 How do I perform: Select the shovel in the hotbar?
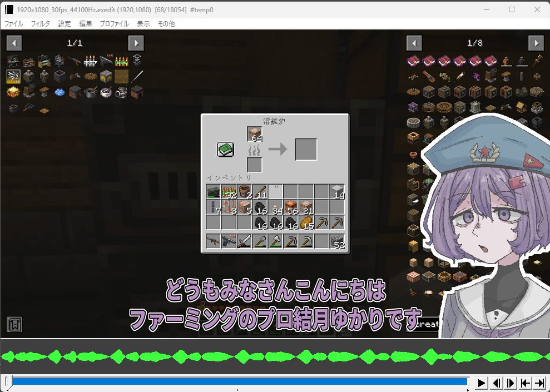[x=260, y=241]
